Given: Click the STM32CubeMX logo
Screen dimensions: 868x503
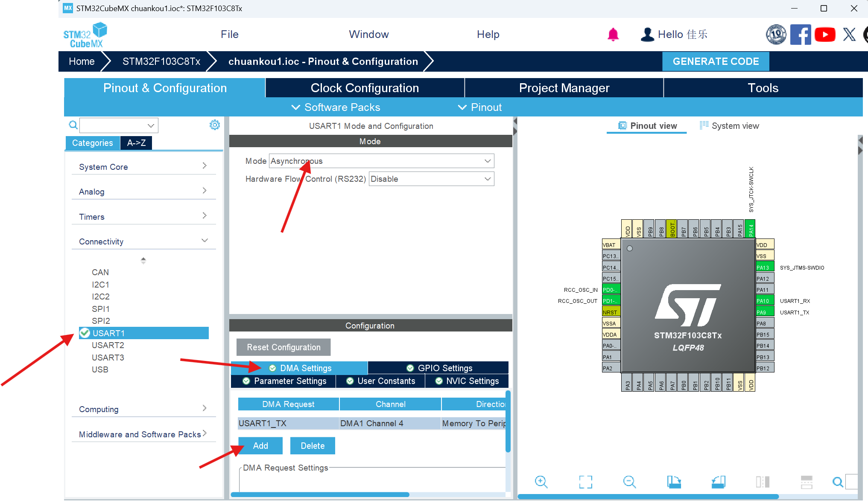Looking at the screenshot, I should 85,35.
